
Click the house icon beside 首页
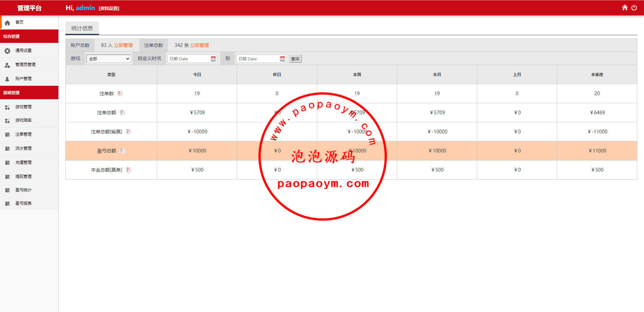coord(7,23)
